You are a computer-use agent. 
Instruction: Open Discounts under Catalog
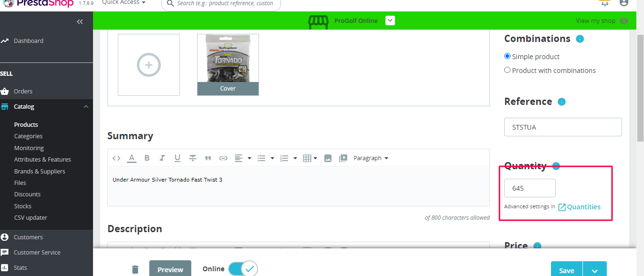click(27, 194)
